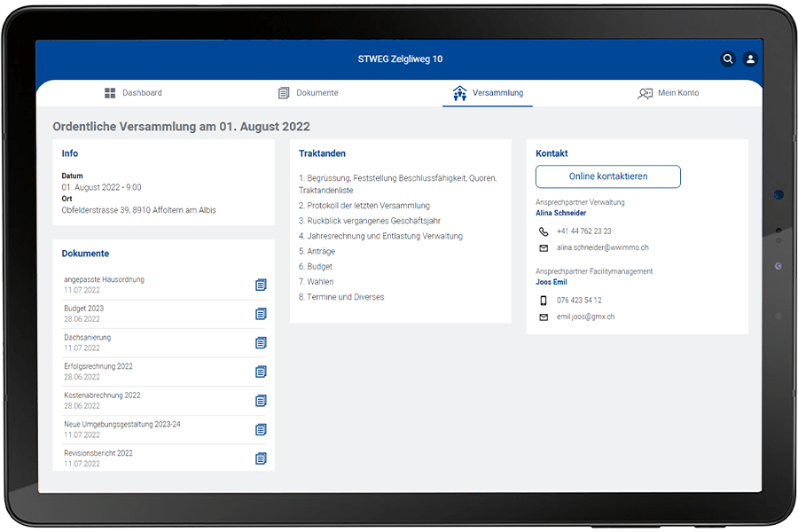The height and width of the screenshot is (532, 798).
Task: Select the Versammlung tab
Action: 488,93
